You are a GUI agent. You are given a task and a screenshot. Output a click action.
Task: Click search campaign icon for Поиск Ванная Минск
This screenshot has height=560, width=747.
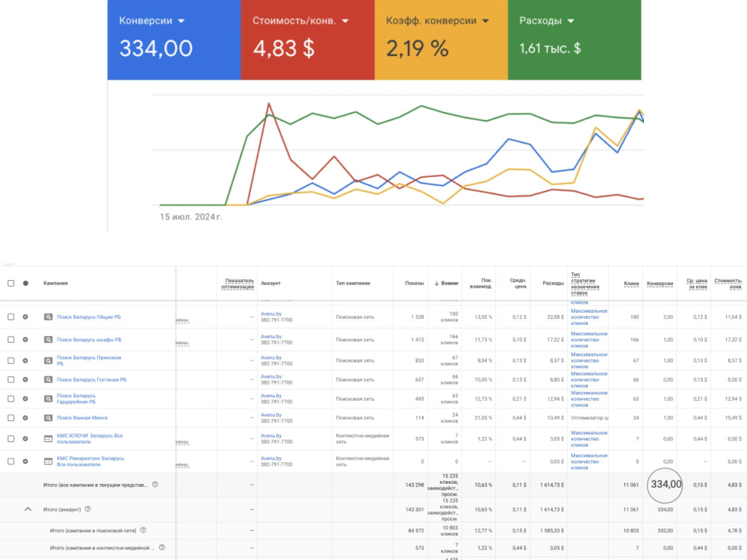[48, 417]
